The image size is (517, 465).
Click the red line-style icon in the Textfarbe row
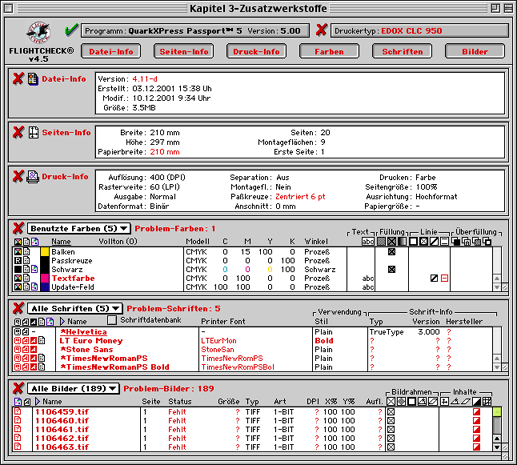pyautogui.click(x=444, y=278)
